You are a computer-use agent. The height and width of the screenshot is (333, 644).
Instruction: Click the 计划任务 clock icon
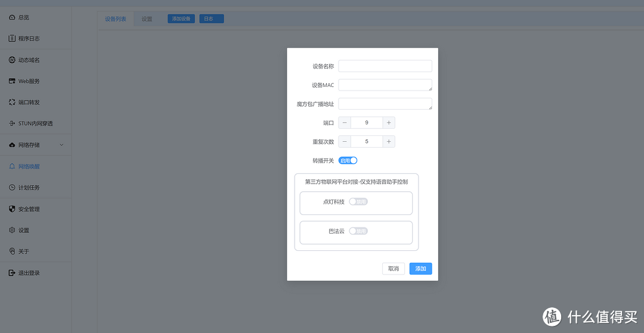tap(12, 188)
